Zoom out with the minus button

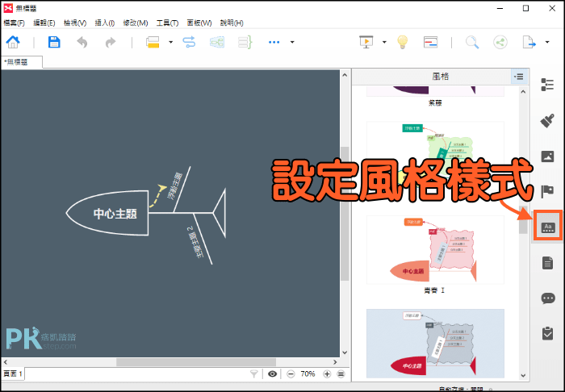(x=291, y=374)
